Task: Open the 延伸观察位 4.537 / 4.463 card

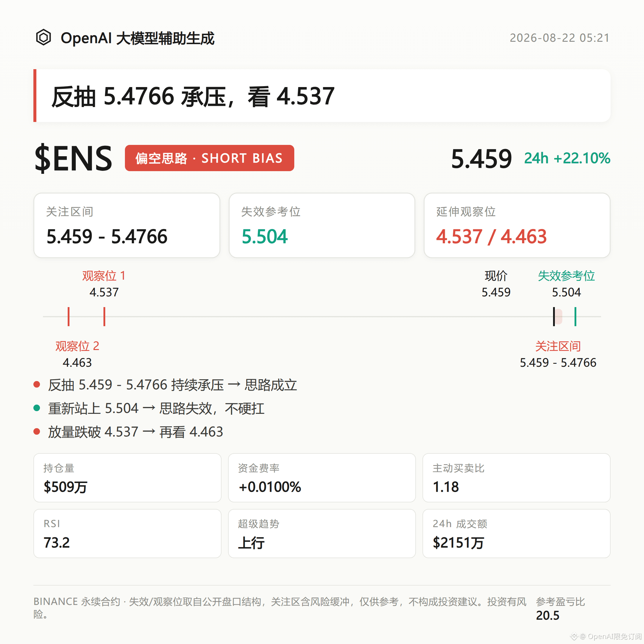Action: click(517, 225)
